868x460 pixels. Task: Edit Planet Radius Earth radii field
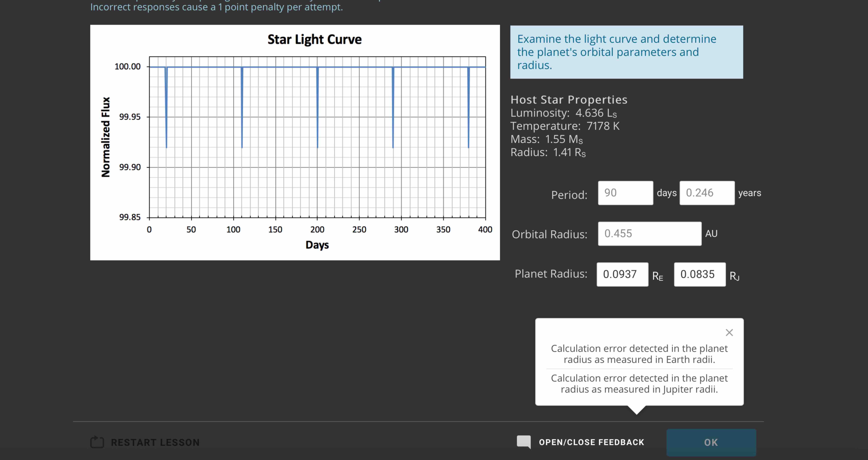[x=622, y=274]
